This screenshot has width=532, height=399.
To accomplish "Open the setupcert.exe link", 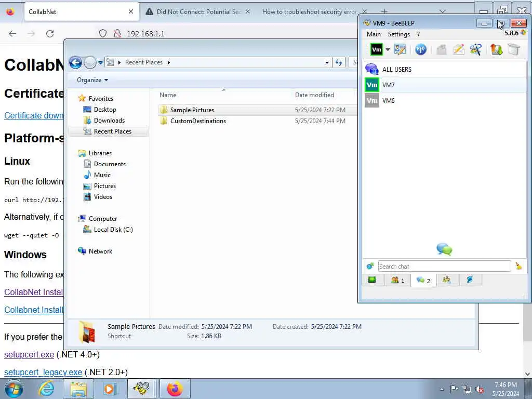I will (x=29, y=354).
